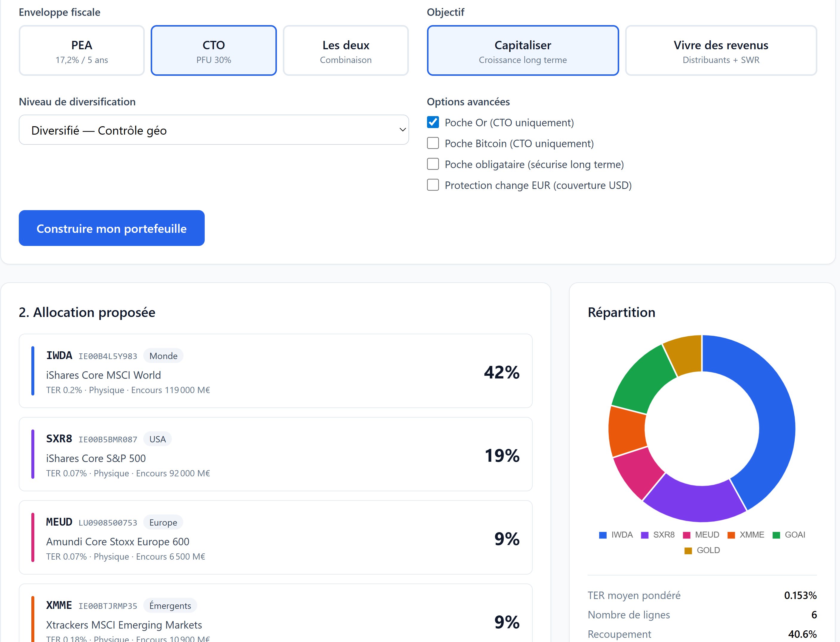Viewport: 840px width, 642px height.
Task: Click the Europe tag on MEUD
Action: coord(163,522)
